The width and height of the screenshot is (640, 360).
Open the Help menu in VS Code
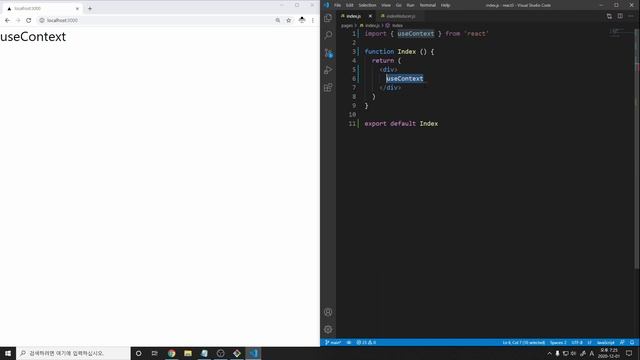tap(445, 5)
